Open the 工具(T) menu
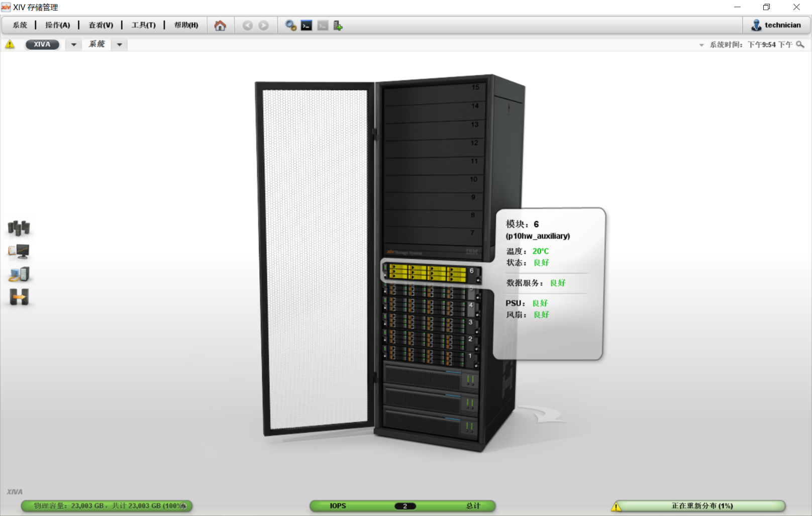 pos(143,25)
